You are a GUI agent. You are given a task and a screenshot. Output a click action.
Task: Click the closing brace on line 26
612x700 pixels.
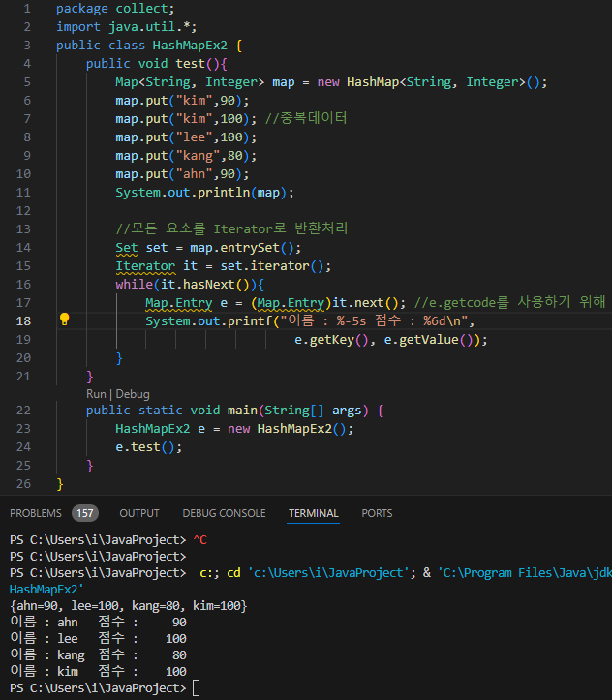point(60,484)
